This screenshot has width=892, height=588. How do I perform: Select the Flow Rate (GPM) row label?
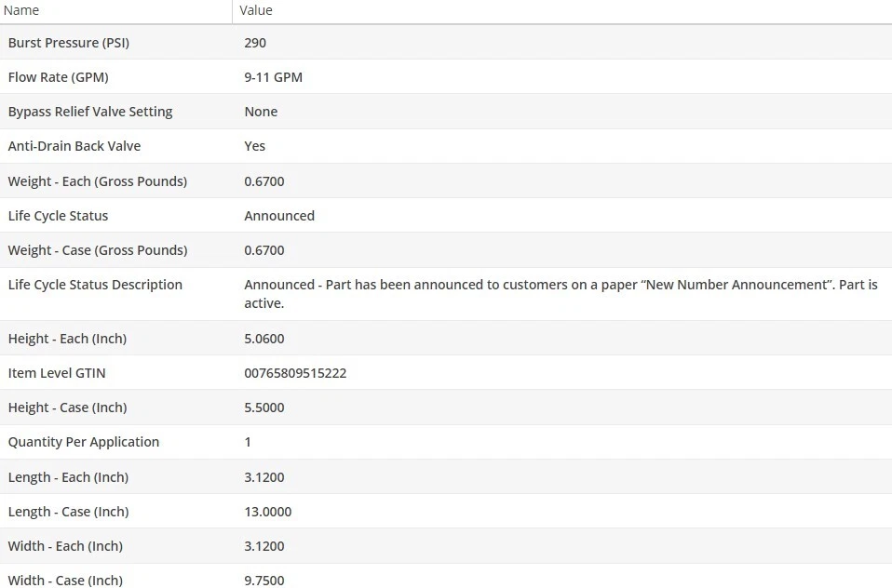pyautogui.click(x=58, y=77)
